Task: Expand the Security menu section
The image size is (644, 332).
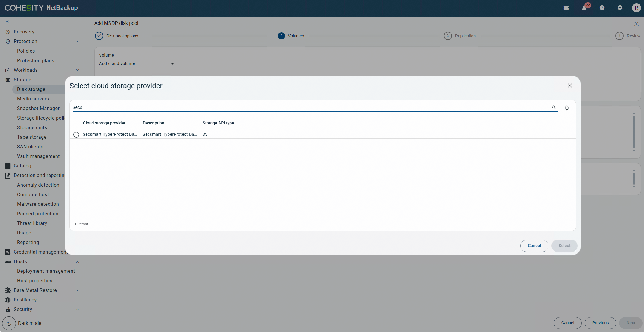Action: 78,310
